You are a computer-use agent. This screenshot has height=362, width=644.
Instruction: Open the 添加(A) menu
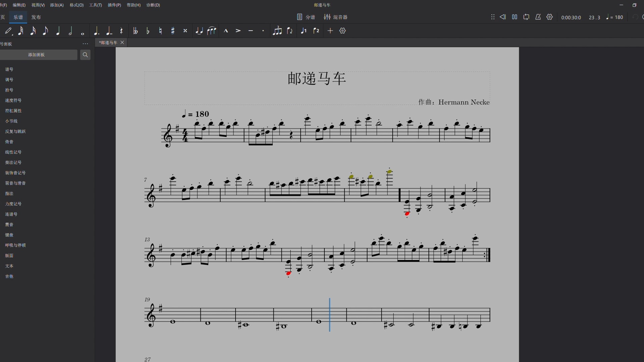click(x=57, y=5)
